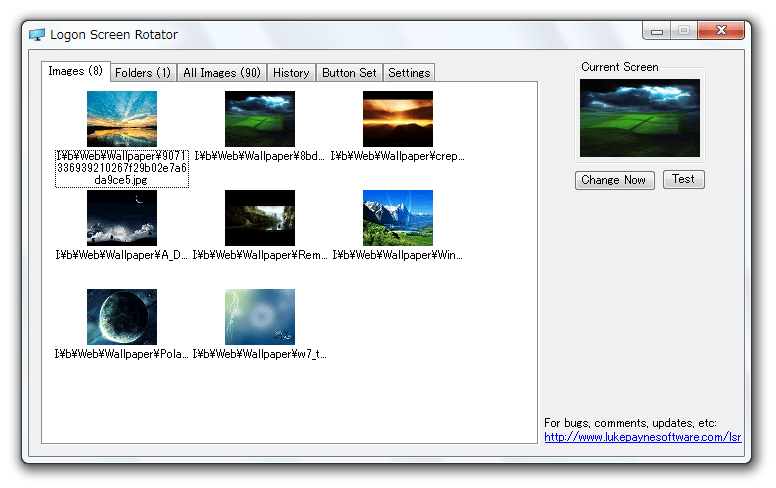
Task: Select the Polar planet thumbnail
Action: [122, 317]
